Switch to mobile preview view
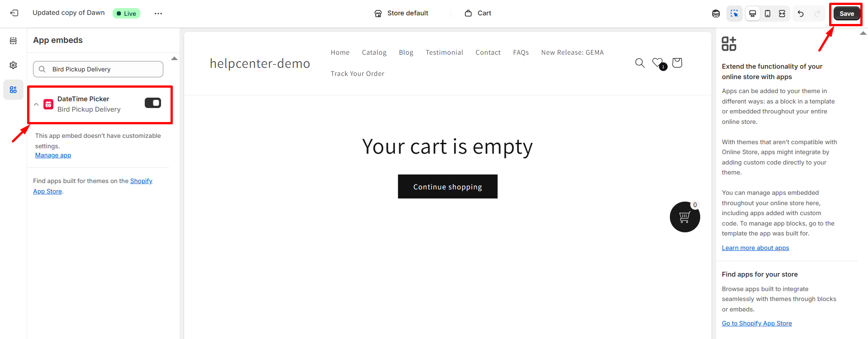This screenshot has width=868, height=339. pos(768,14)
